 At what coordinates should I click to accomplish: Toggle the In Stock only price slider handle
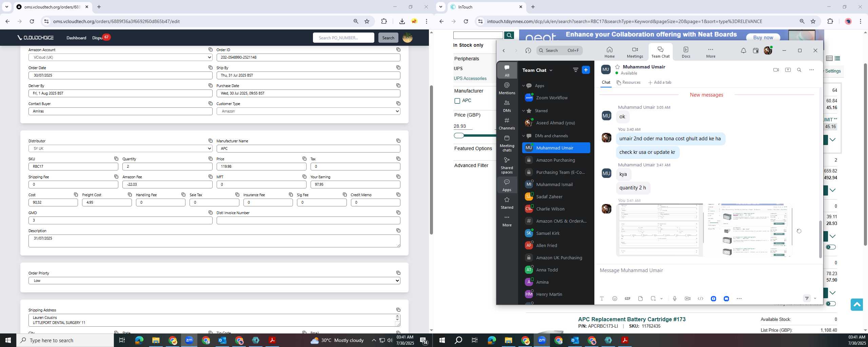[459, 136]
